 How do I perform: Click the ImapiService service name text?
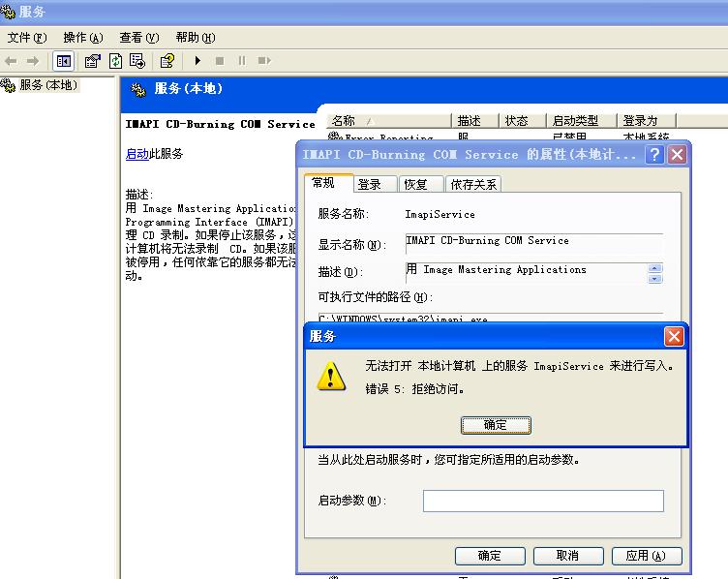tap(440, 214)
